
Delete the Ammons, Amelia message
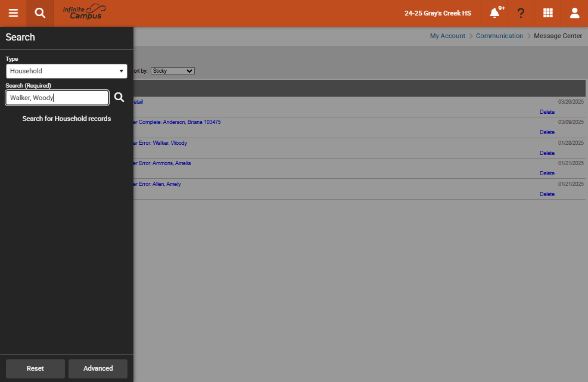(547, 173)
